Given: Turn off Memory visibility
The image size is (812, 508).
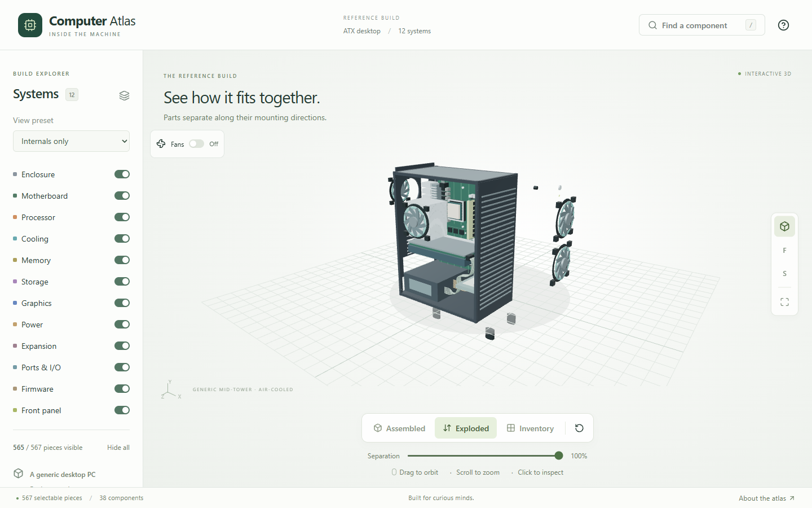Looking at the screenshot, I should 122,260.
